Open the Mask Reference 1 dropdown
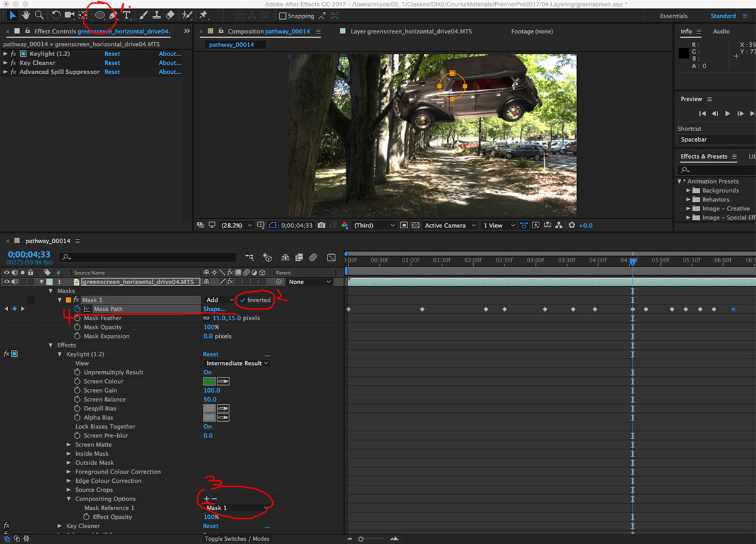The height and width of the screenshot is (544, 756). [237, 508]
